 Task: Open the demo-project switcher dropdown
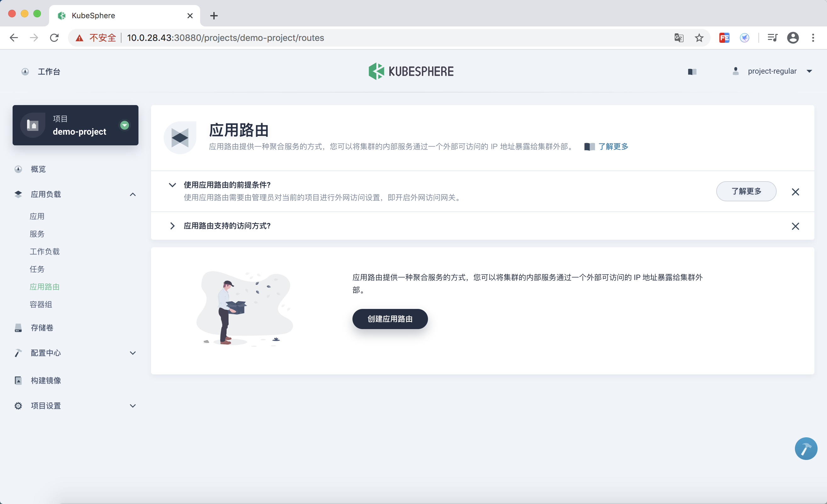coord(125,125)
